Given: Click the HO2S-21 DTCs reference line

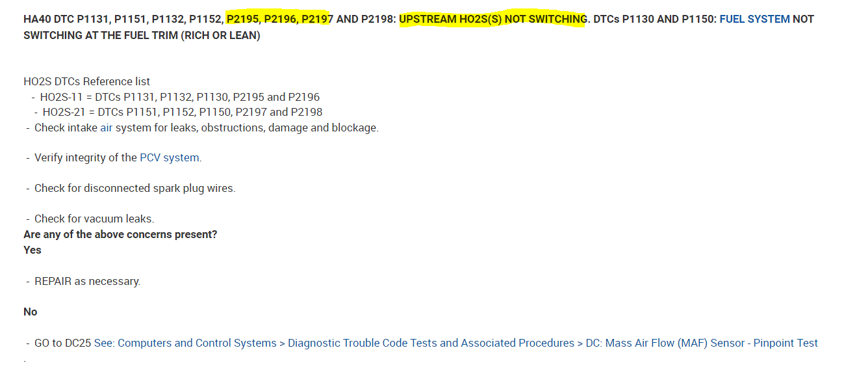Looking at the screenshot, I should [182, 112].
